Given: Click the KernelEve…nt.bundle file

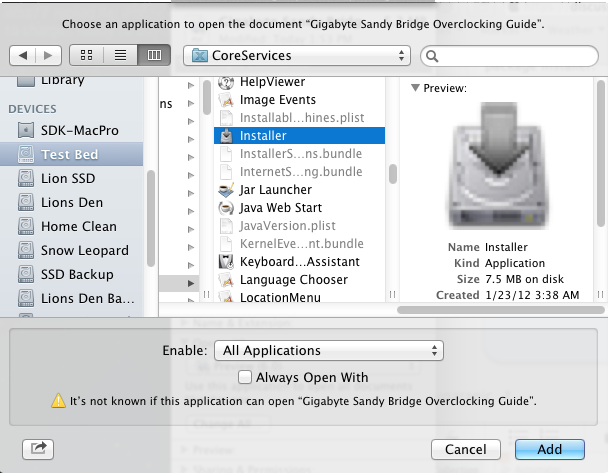Looking at the screenshot, I should pos(299,243).
